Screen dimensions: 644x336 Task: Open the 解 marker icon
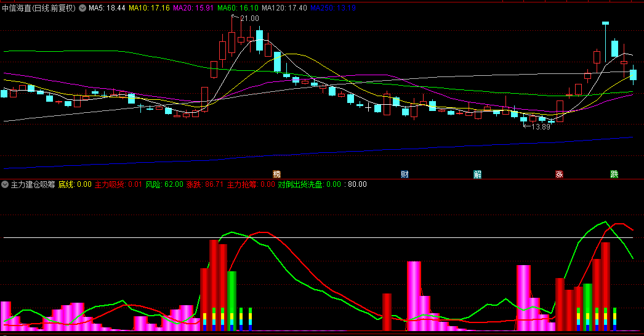coord(477,174)
